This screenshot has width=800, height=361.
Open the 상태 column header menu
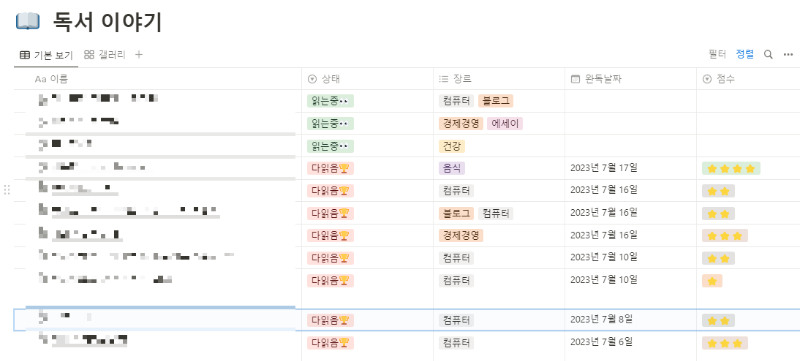click(324, 79)
